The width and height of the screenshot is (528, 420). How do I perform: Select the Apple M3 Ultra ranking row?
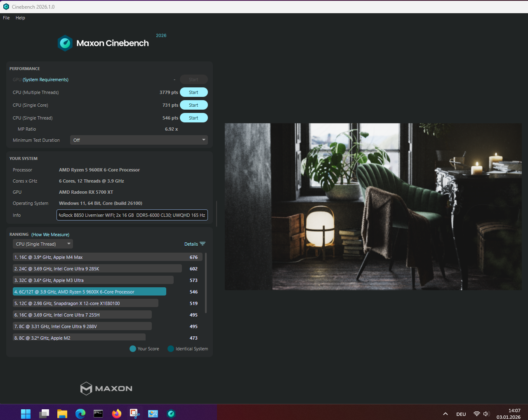(107, 280)
